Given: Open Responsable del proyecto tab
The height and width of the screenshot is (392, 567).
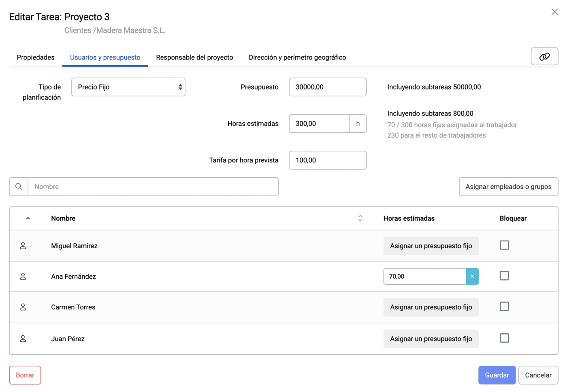Looking at the screenshot, I should coord(194,58).
